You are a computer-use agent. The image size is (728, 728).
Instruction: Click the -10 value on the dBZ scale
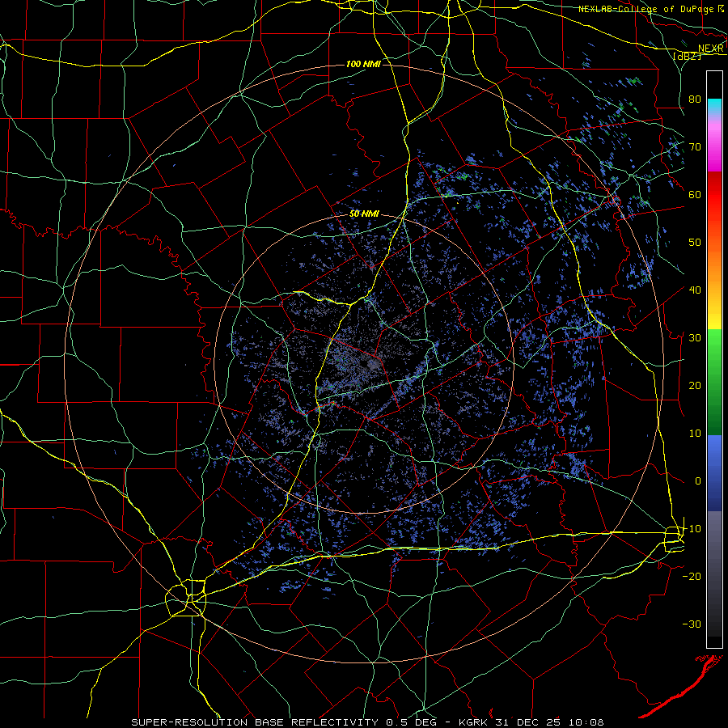[692, 529]
